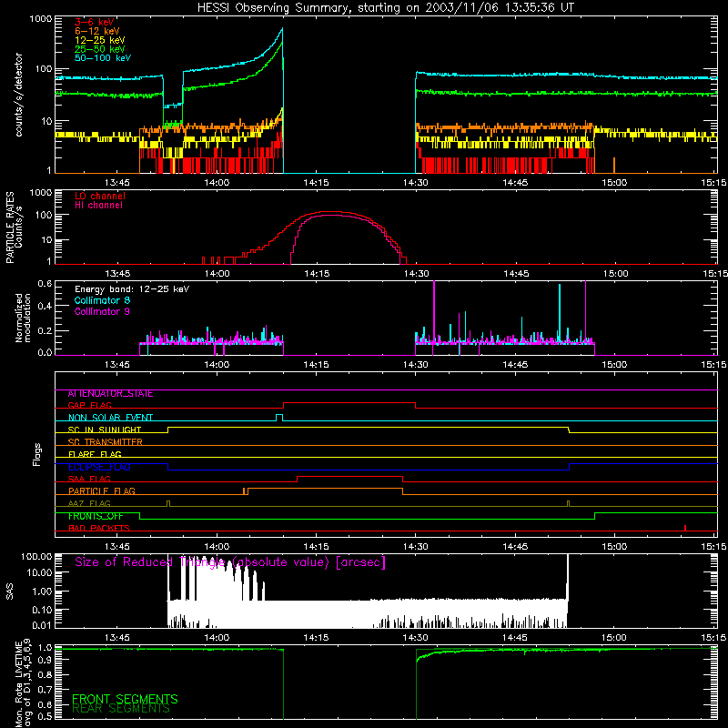Click the ATTENUATOR_STATE flag label
Viewport: 728px width, 728px height.
110,394
